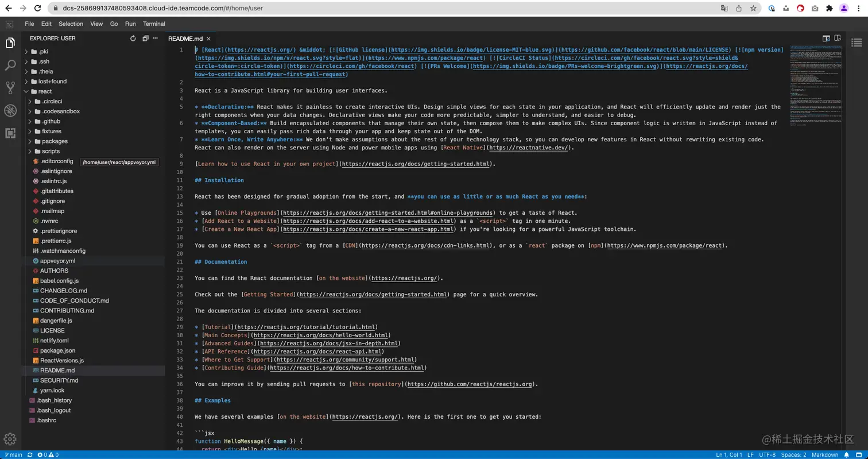Click the synchronize changes icon in status bar
Screen dimensions: 868x459
[x=30, y=454]
